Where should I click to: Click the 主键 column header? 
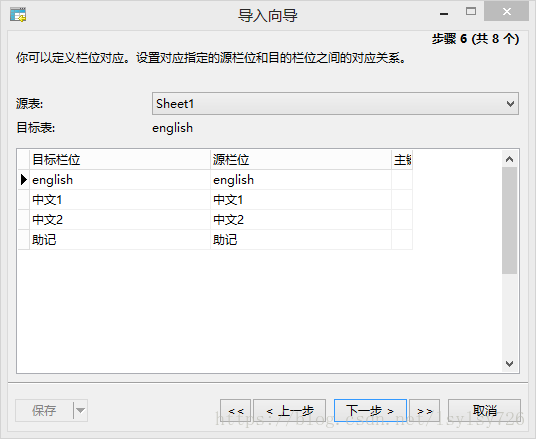tap(402, 160)
